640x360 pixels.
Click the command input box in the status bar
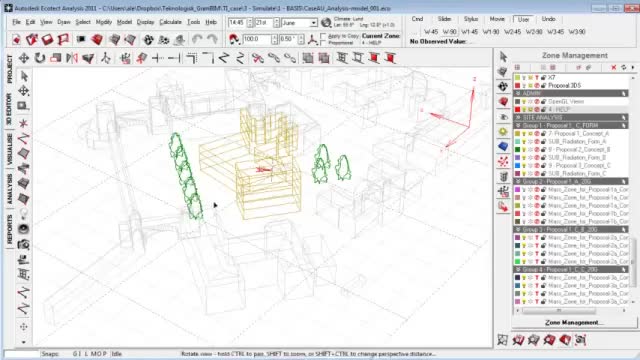click(22, 354)
